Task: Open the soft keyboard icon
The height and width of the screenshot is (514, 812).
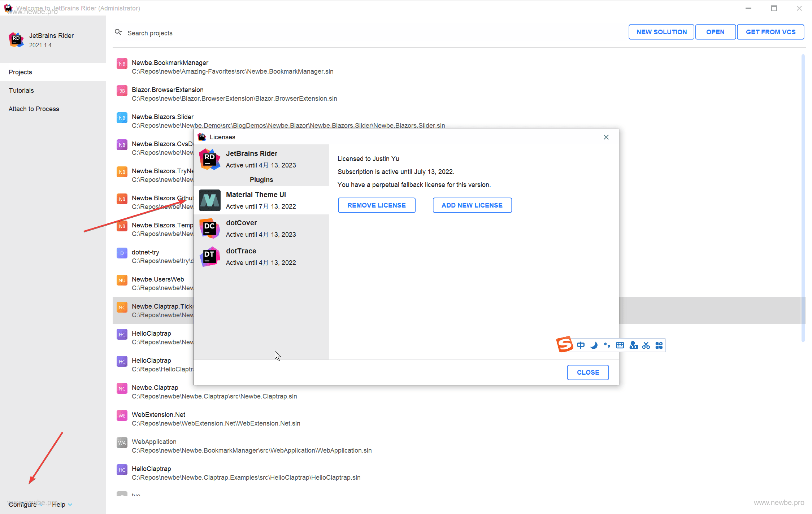Action: point(620,345)
